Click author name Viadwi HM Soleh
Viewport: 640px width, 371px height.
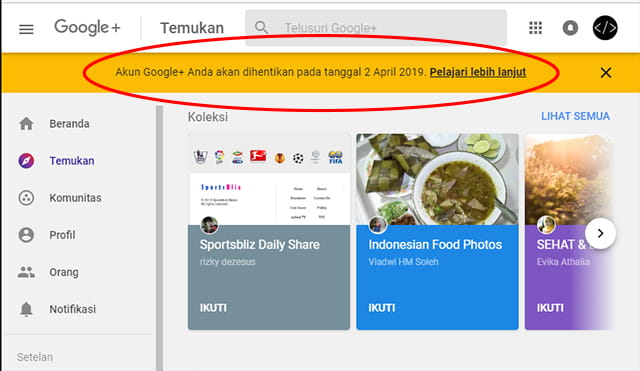coord(403,262)
